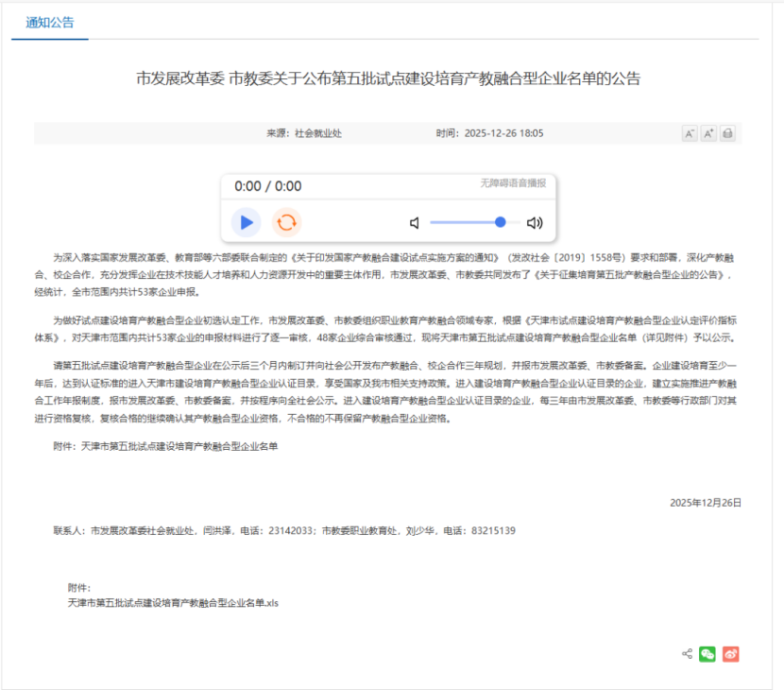Click the 来源：社会就业处 source text
The height and width of the screenshot is (690, 784).
coord(303,133)
